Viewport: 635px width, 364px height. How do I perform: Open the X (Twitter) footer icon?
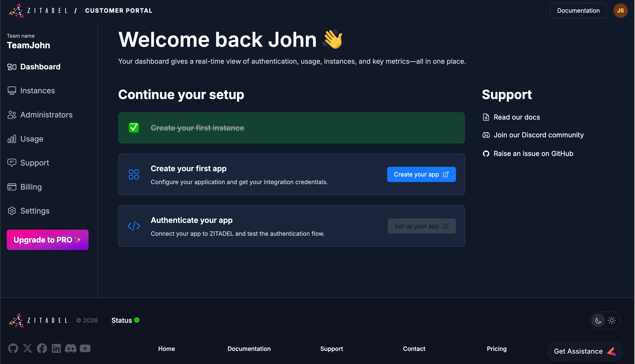[28, 348]
